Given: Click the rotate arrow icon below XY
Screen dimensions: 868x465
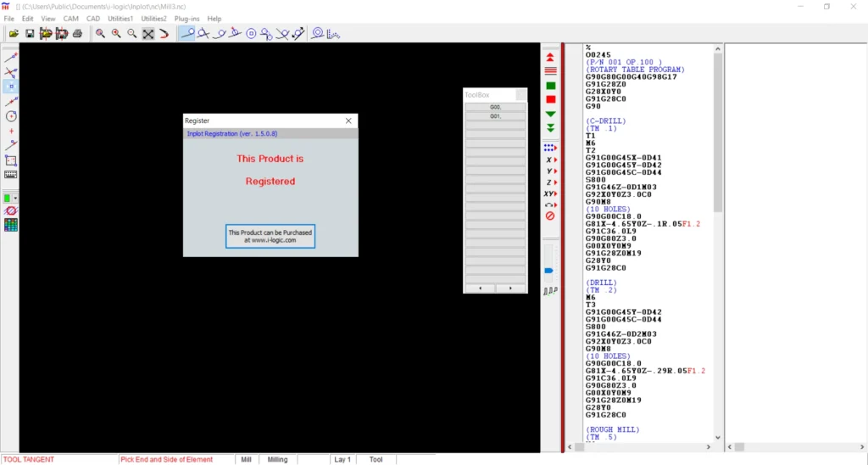Looking at the screenshot, I should (550, 205).
